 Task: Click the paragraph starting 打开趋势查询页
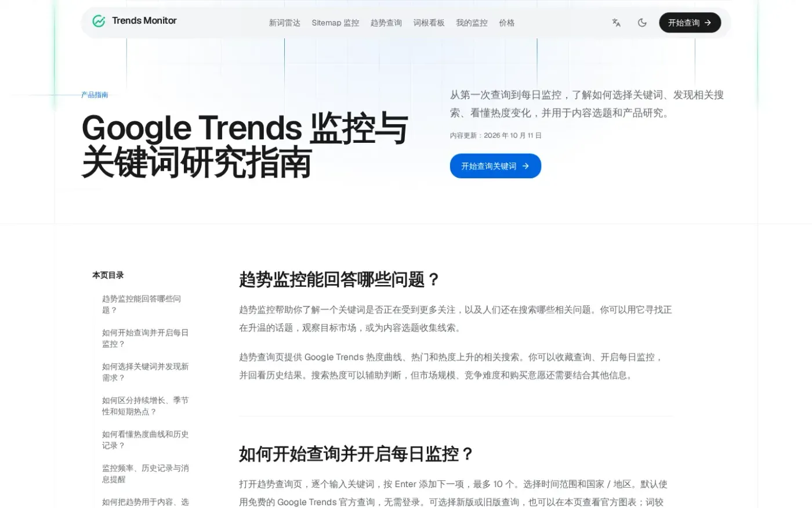[x=453, y=493]
